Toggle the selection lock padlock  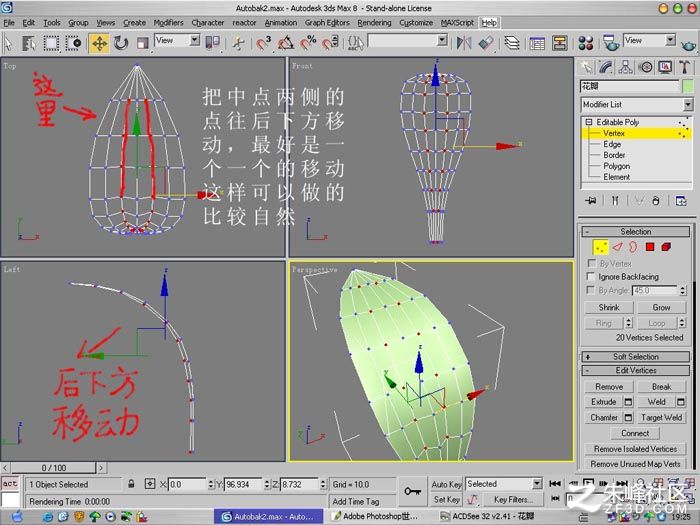click(x=131, y=484)
